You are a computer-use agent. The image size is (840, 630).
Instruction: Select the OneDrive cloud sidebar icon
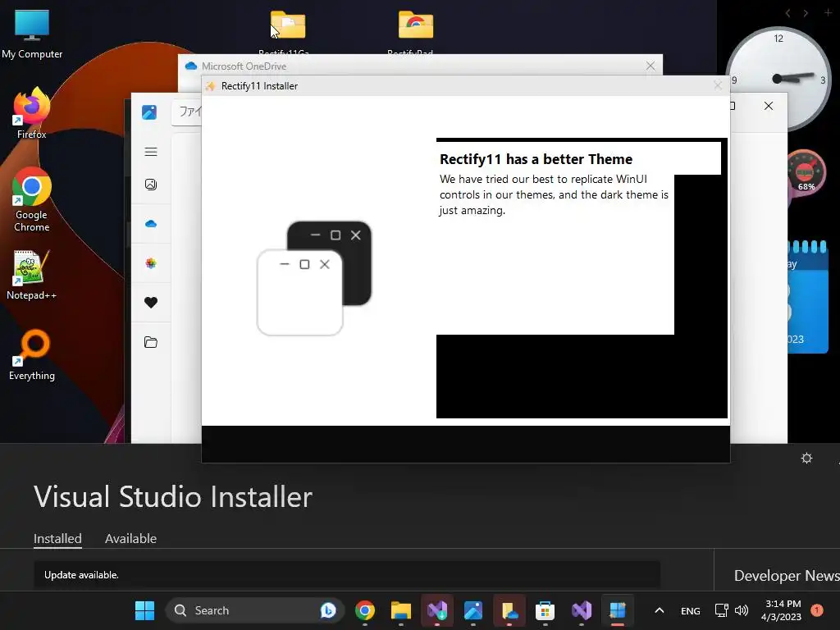click(151, 224)
